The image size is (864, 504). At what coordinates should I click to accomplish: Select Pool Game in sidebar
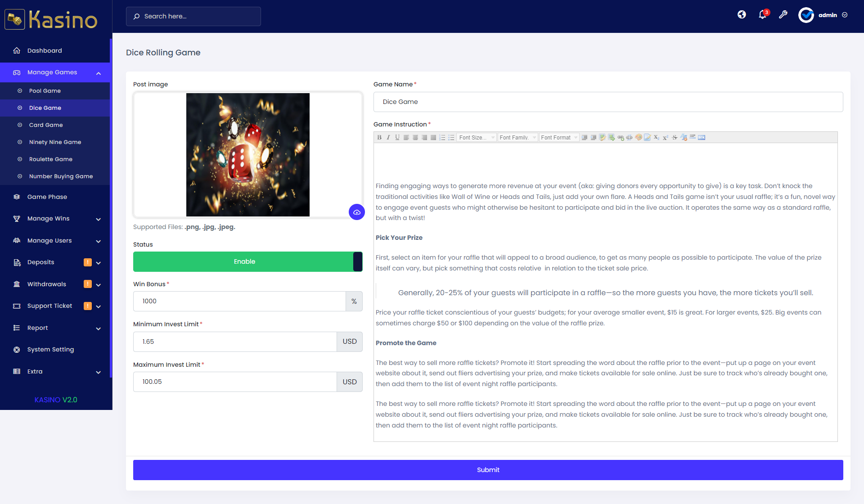(55, 91)
